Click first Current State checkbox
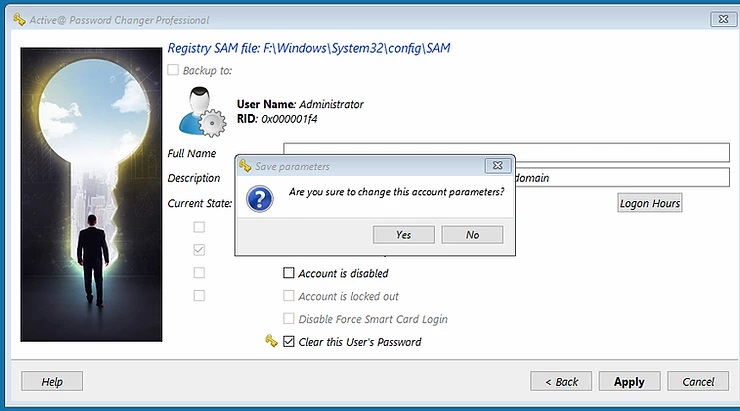The width and height of the screenshot is (740, 411). (199, 227)
